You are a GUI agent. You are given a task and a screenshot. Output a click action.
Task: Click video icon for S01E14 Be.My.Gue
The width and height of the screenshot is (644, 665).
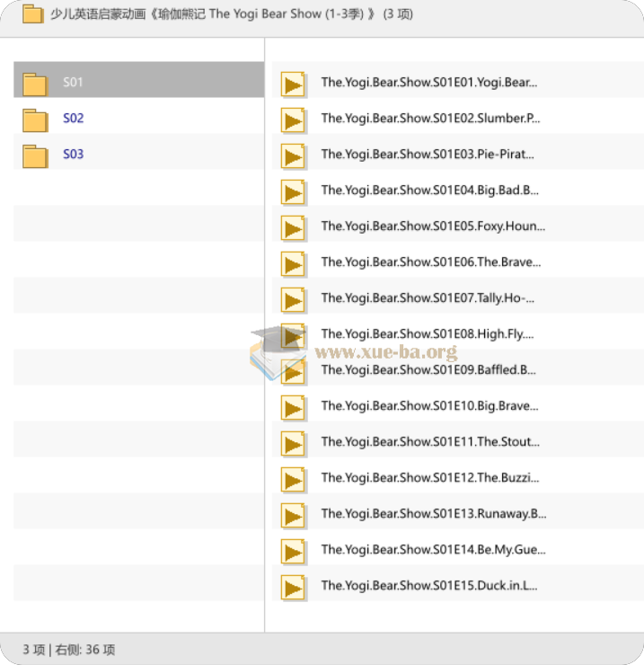click(293, 552)
